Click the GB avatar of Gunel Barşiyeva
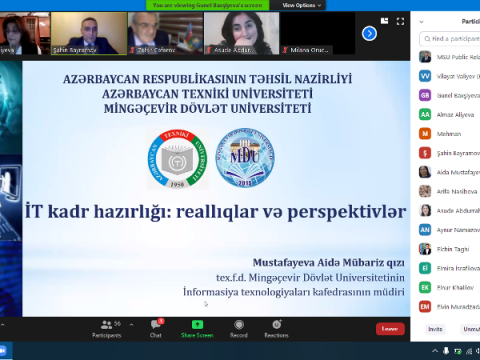Image resolution: width=480 pixels, height=360 pixels. click(425, 95)
